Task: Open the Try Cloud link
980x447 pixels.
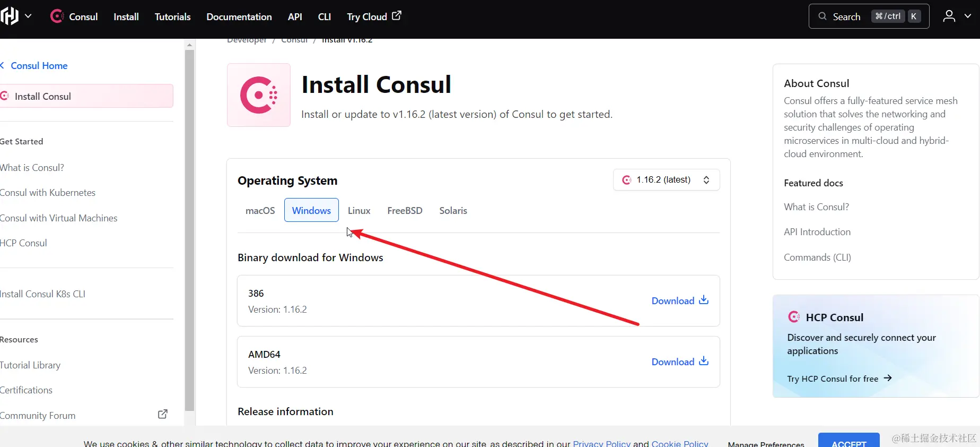Action: click(x=374, y=16)
